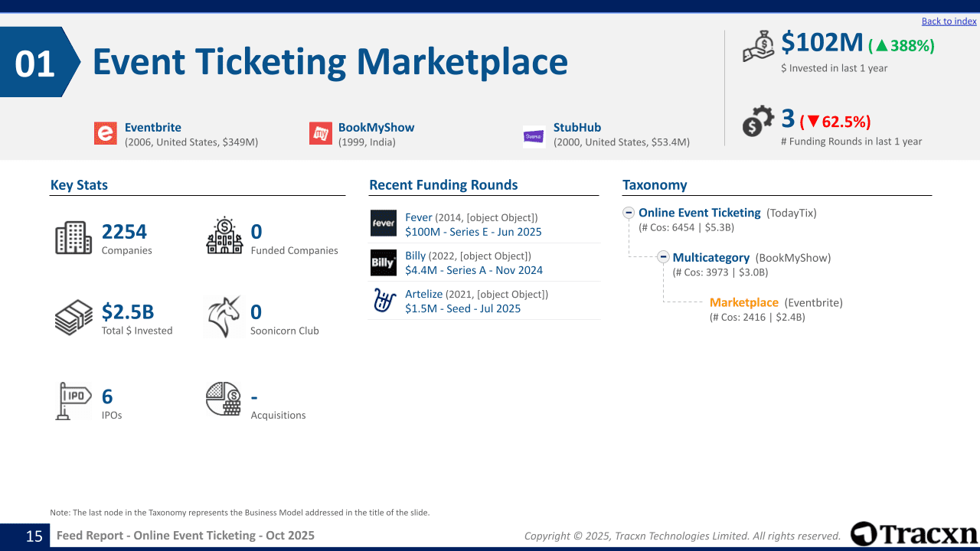Click the Soonicorn Club unicorn icon
The width and height of the screenshot is (980, 551).
click(x=224, y=317)
